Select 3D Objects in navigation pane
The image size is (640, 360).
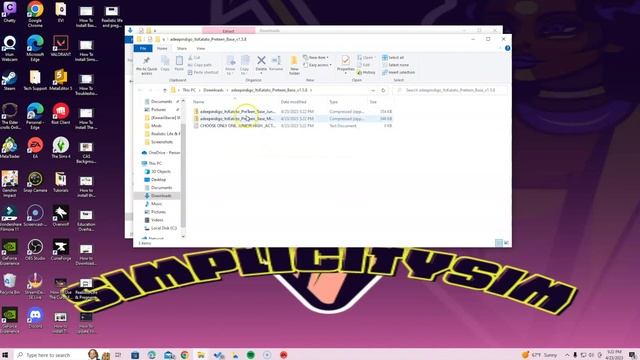click(158, 172)
